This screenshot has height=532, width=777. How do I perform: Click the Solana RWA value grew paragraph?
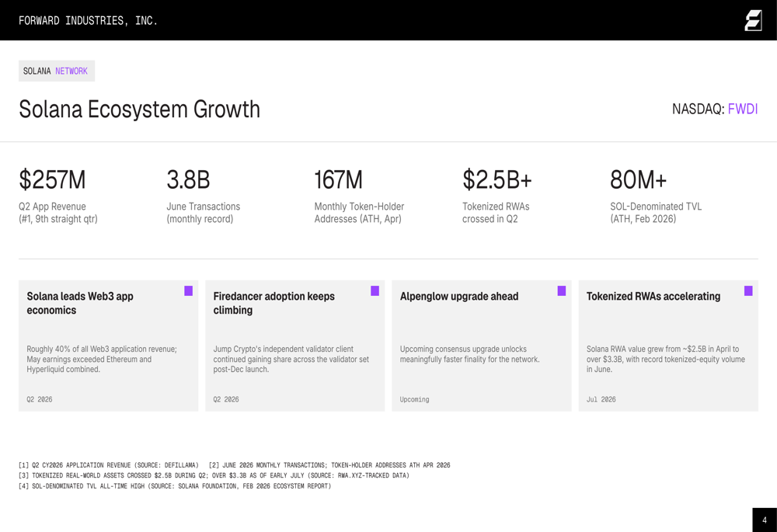[666, 359]
